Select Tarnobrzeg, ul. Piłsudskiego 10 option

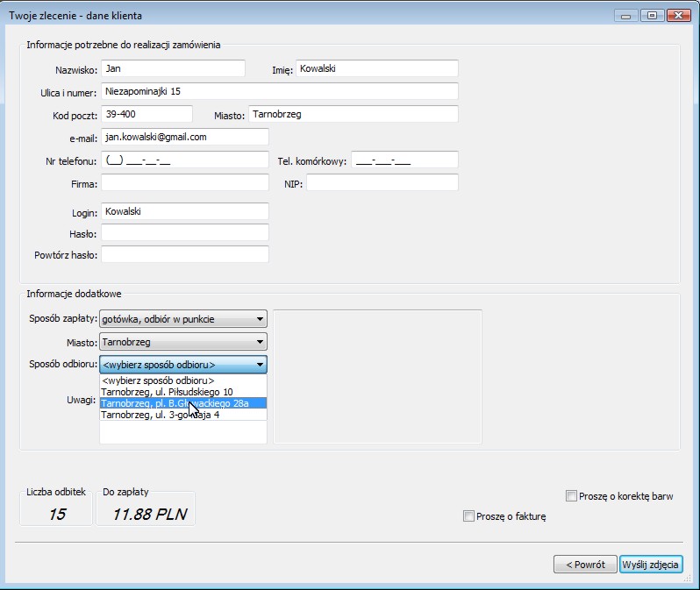point(182,392)
